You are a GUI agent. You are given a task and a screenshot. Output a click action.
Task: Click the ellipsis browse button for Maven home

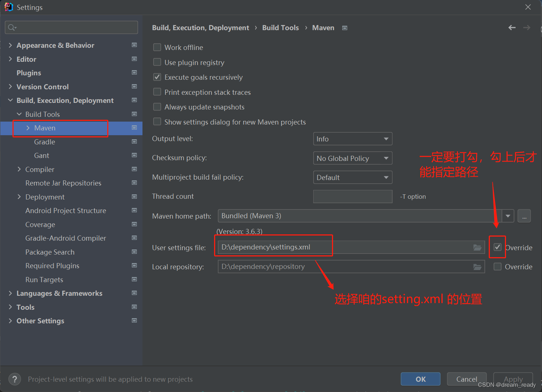click(524, 216)
